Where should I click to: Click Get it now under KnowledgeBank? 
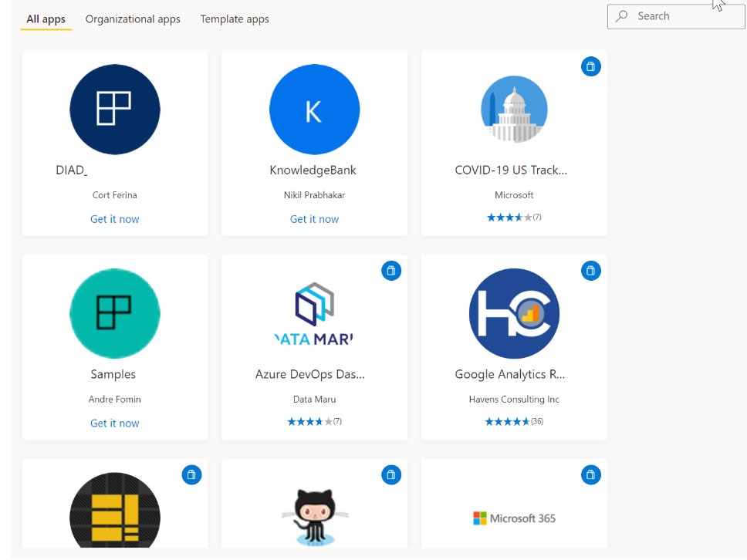(314, 219)
